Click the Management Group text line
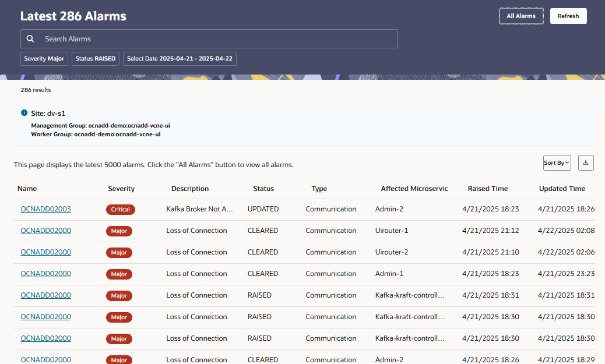Viewport: 605px width, 364px height. tap(101, 126)
